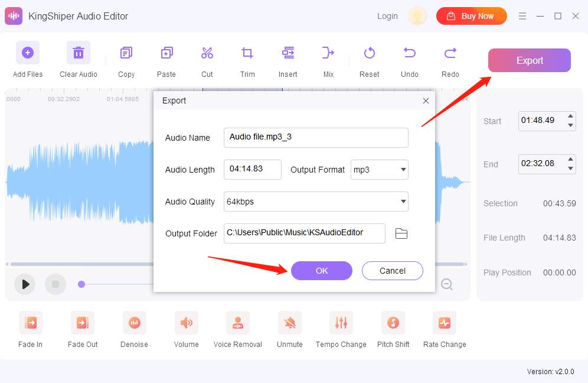This screenshot has width=588, height=383.
Task: Click the File Length value 04:14.83
Action: click(560, 238)
